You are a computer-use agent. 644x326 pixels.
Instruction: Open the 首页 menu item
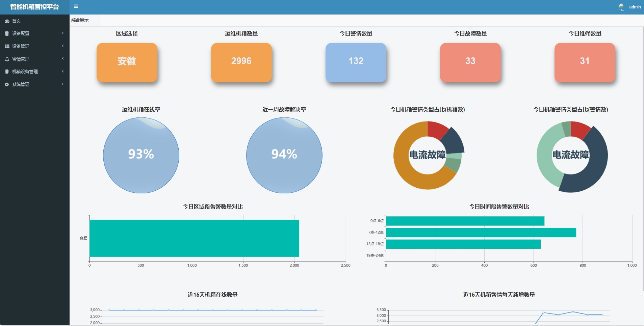click(35, 21)
